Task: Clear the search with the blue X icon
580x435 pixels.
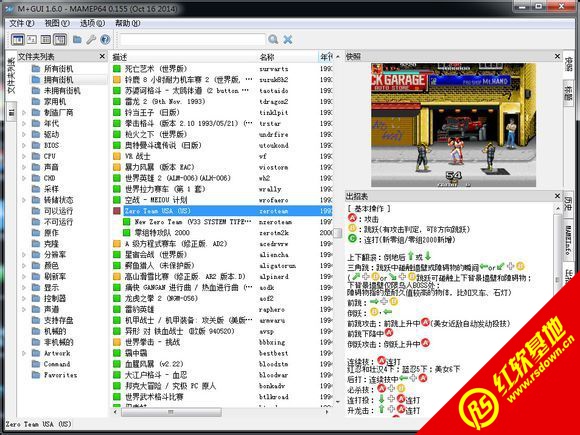Action: coord(288,39)
